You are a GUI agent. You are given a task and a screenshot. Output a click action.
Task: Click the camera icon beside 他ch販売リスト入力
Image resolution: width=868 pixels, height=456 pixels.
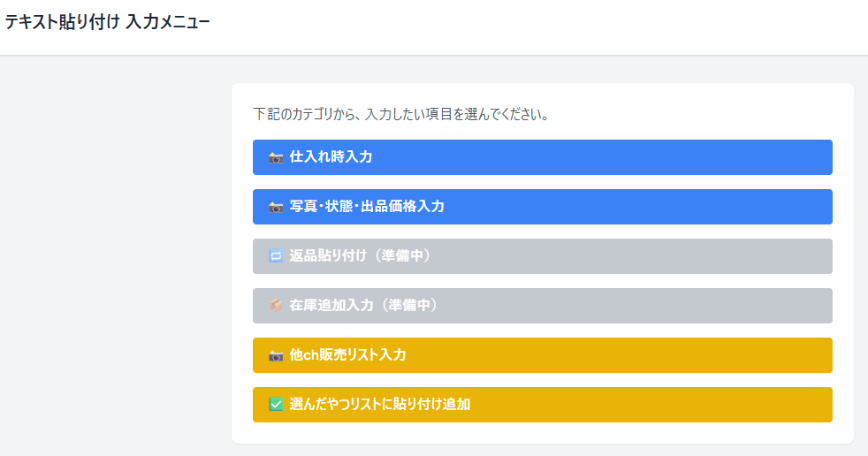pyautogui.click(x=276, y=355)
